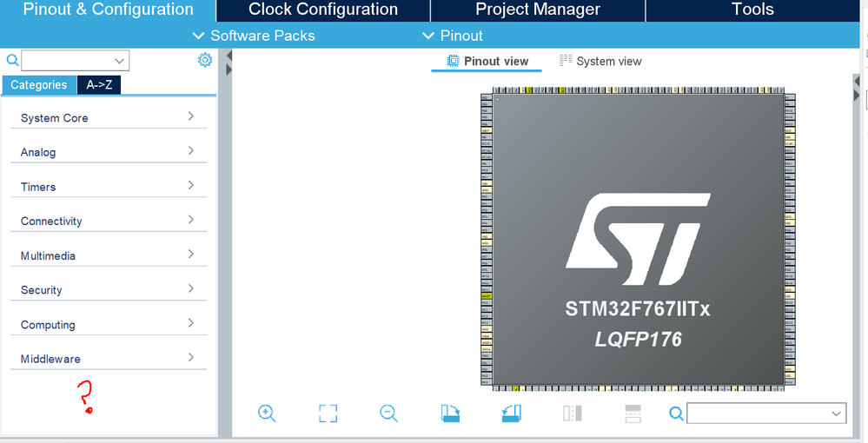
Task: Click the vertical flip chip icon
Action: click(633, 413)
